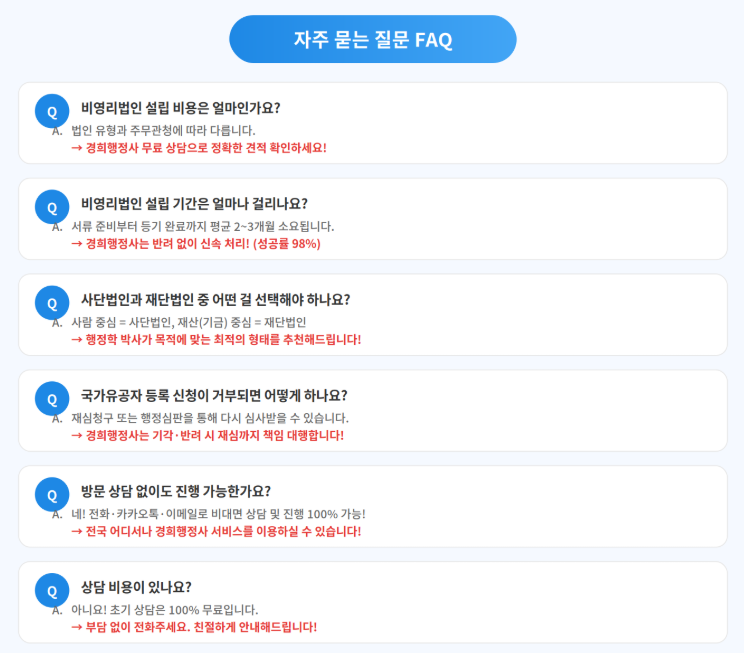744x653 pixels.
Task: Open the question 방문 상담 없이도 진행 가능한가요?
Action: coord(175,491)
